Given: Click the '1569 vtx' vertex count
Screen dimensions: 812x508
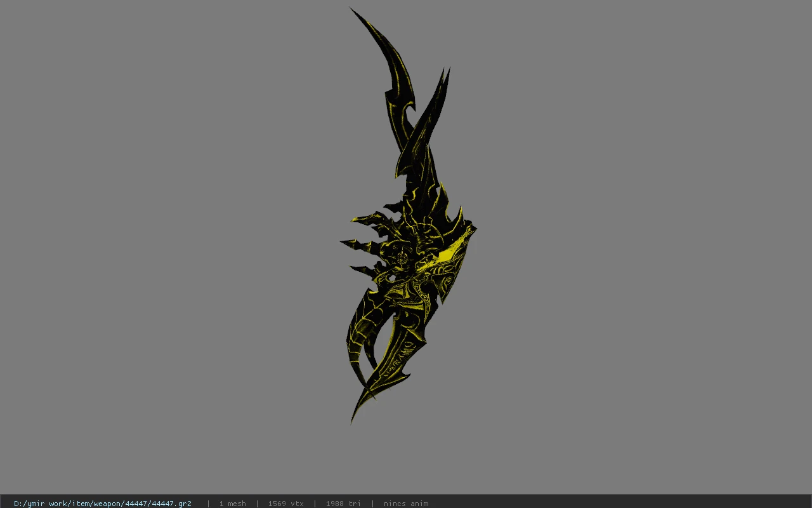Looking at the screenshot, I should (286, 504).
